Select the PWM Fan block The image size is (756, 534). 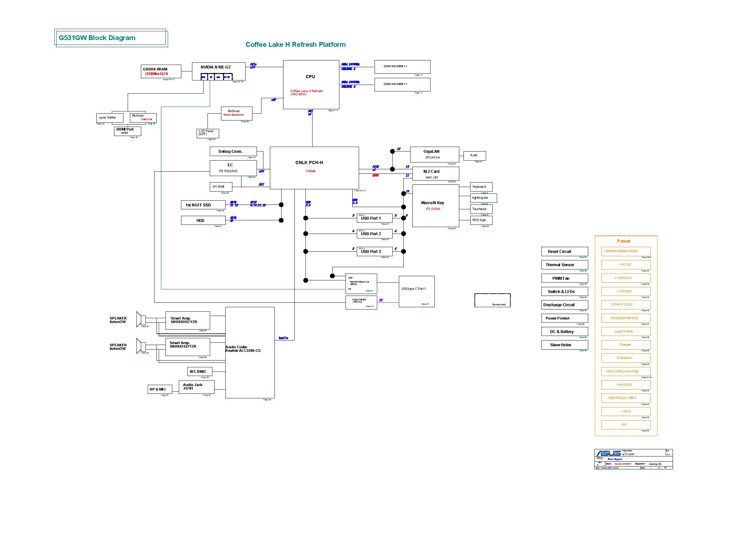tap(564, 278)
